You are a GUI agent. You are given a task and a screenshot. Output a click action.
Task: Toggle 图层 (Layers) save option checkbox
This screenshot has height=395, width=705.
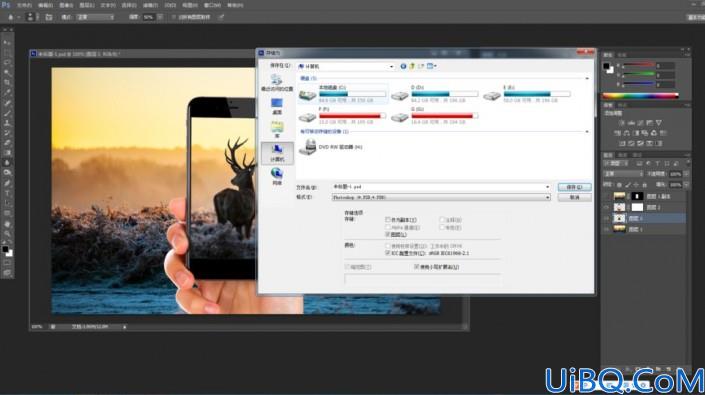pyautogui.click(x=388, y=235)
